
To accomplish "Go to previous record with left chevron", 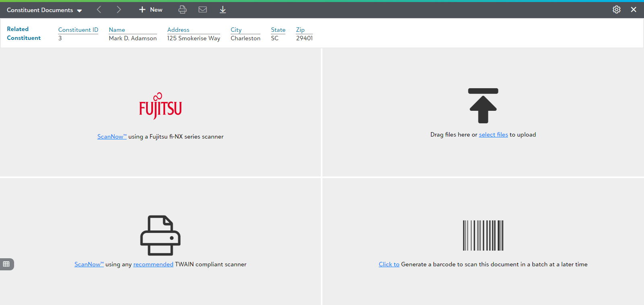I will [x=99, y=10].
